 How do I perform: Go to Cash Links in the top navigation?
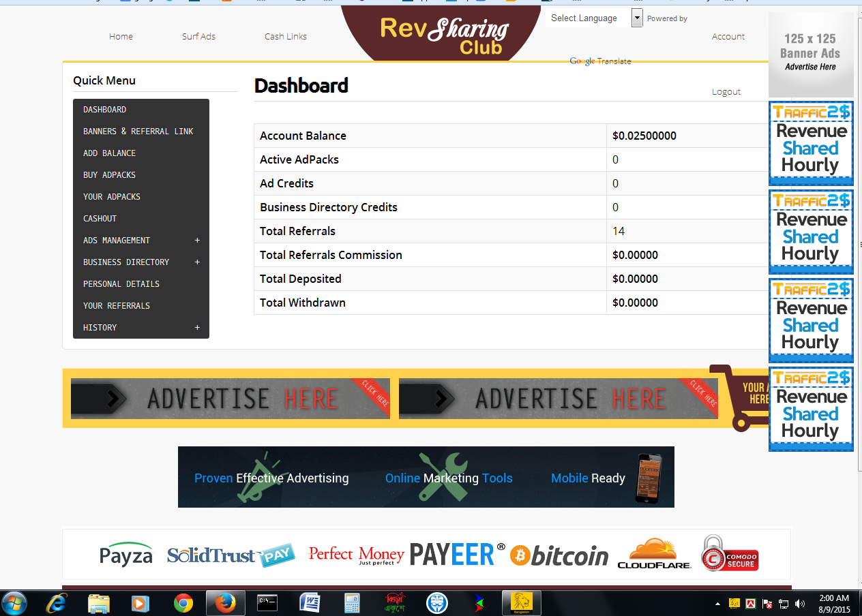point(286,37)
